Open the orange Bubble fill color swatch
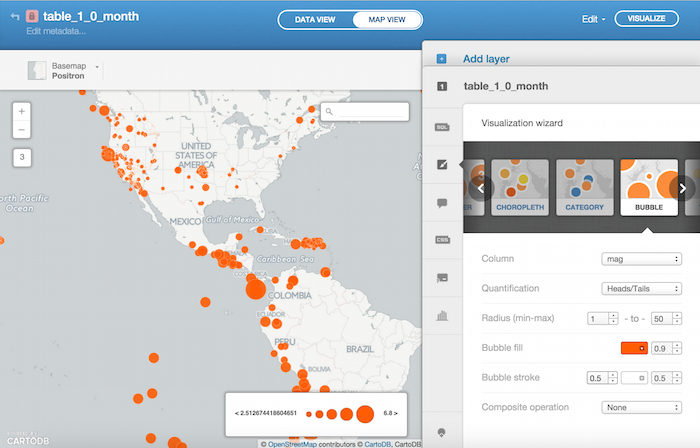 634,348
